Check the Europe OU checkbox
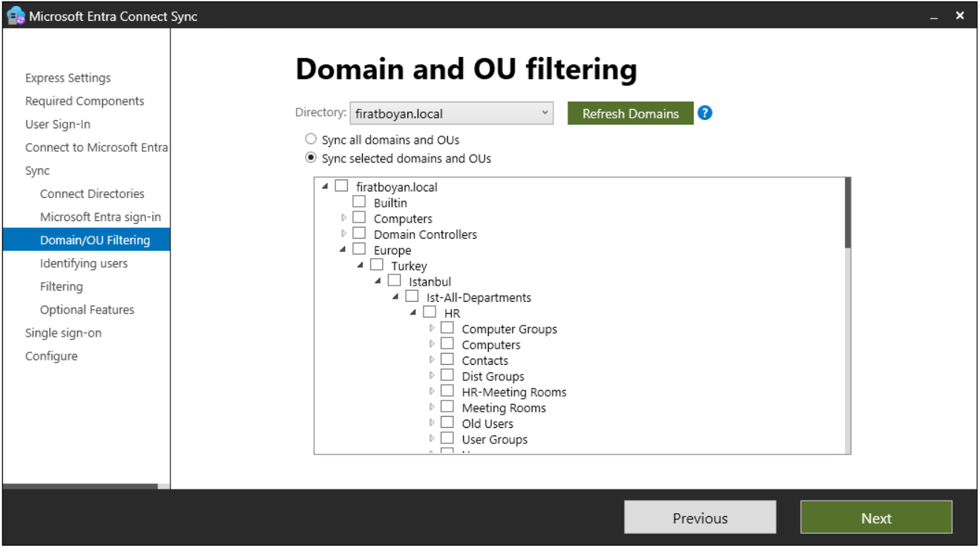Image resolution: width=980 pixels, height=548 pixels. (359, 249)
